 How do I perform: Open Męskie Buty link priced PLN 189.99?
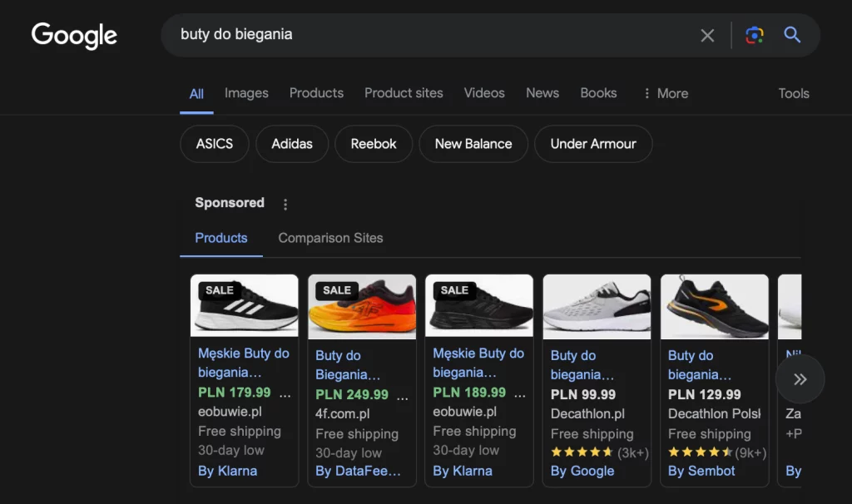[478, 363]
